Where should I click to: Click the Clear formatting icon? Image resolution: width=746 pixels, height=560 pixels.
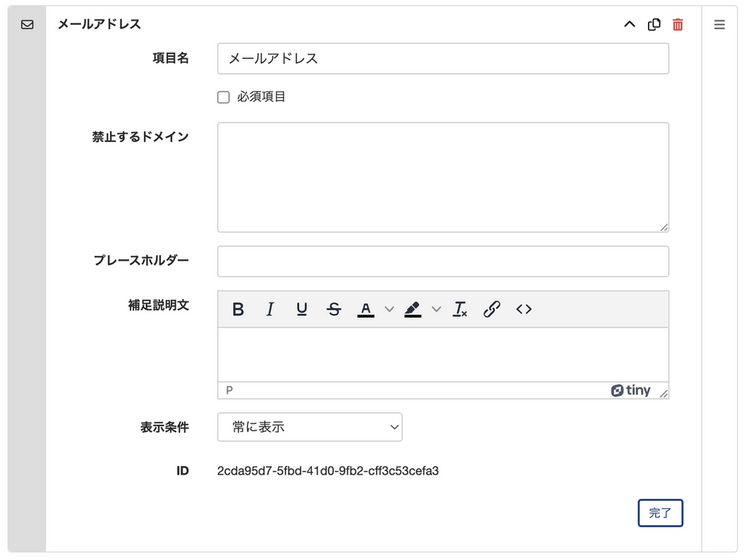coord(460,309)
